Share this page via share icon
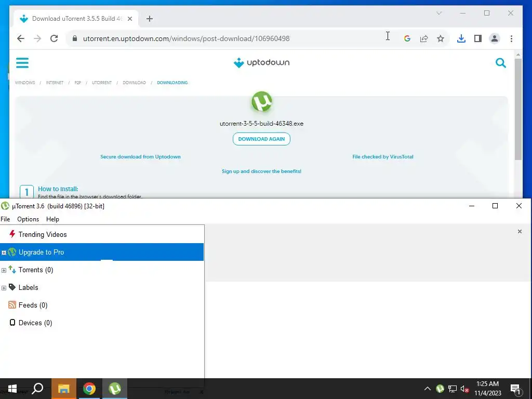This screenshot has width=532, height=399. 424,38
